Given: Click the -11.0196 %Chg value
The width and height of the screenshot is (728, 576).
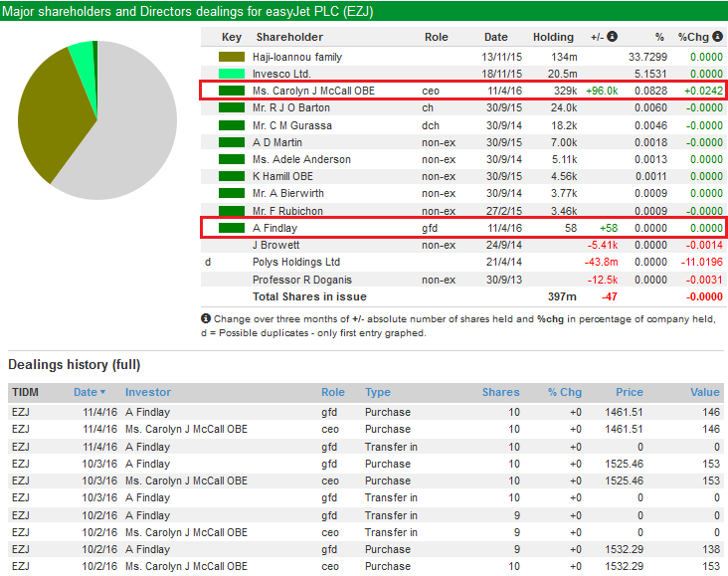Looking at the screenshot, I should [x=702, y=262].
